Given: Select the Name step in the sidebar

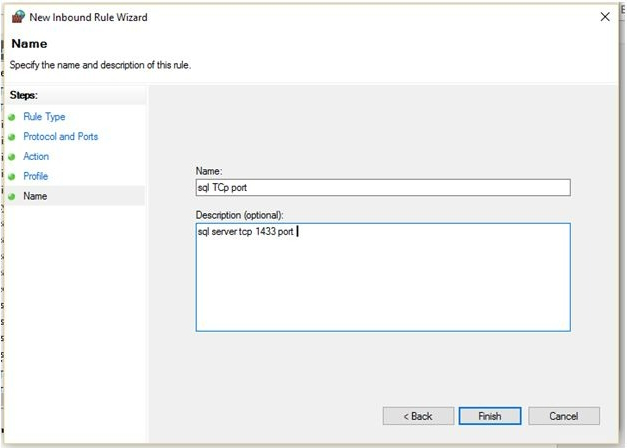Looking at the screenshot, I should tap(35, 197).
